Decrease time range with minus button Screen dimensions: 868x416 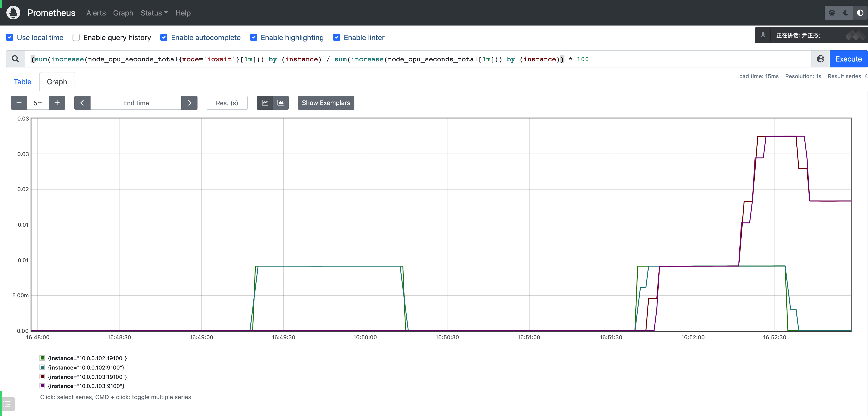[x=19, y=103]
